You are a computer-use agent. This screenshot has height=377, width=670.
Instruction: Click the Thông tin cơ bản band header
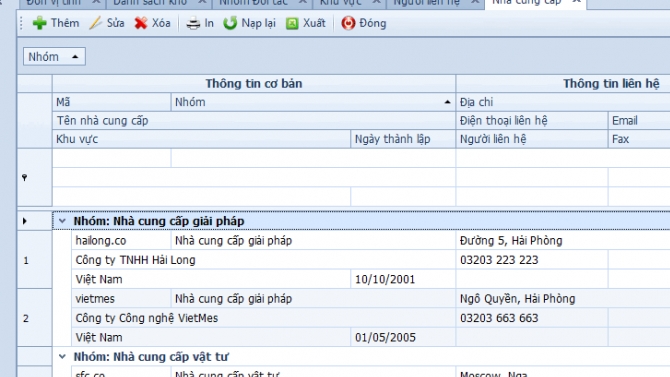254,83
